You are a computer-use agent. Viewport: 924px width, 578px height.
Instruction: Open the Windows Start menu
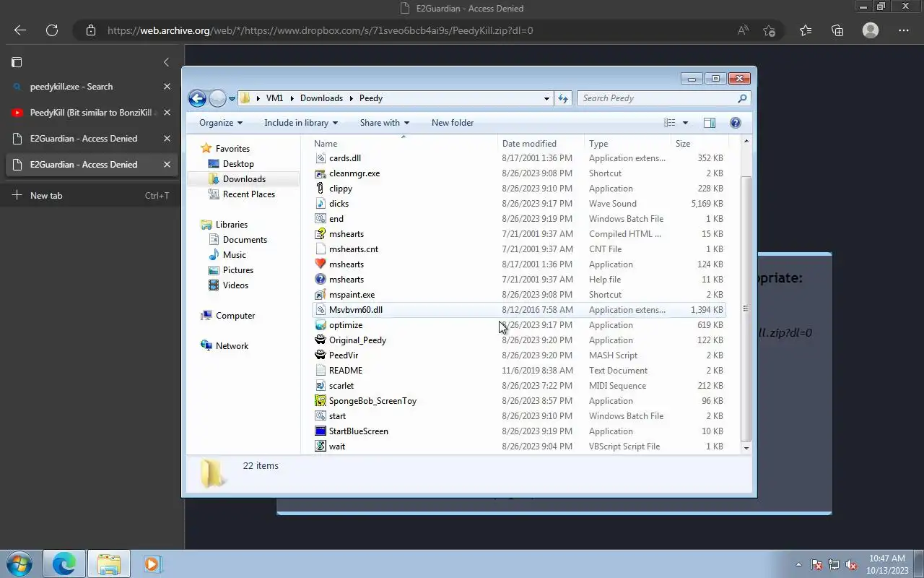[x=19, y=564]
